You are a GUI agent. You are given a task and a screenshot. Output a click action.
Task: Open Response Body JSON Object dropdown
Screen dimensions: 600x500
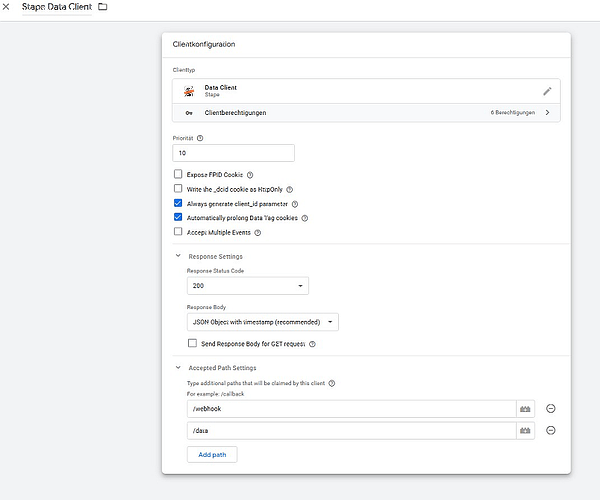click(x=262, y=322)
